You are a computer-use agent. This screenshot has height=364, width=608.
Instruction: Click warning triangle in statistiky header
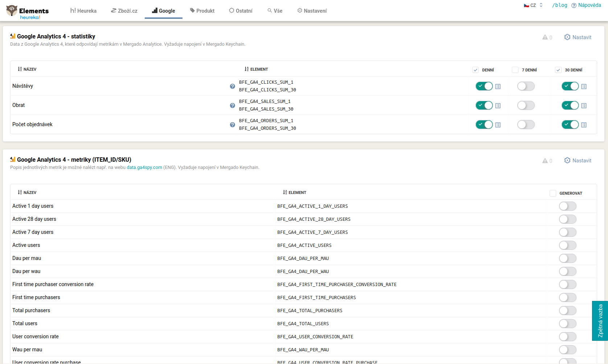(545, 37)
